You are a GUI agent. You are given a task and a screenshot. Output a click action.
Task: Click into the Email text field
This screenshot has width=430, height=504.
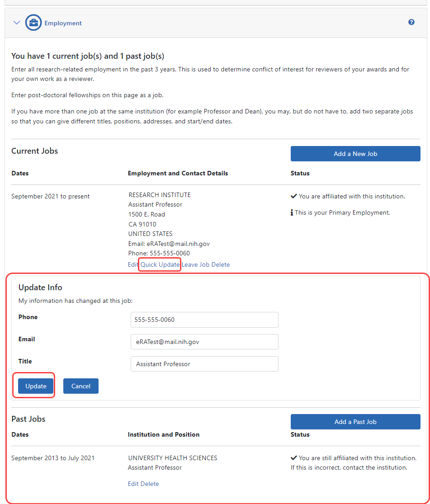click(x=204, y=342)
